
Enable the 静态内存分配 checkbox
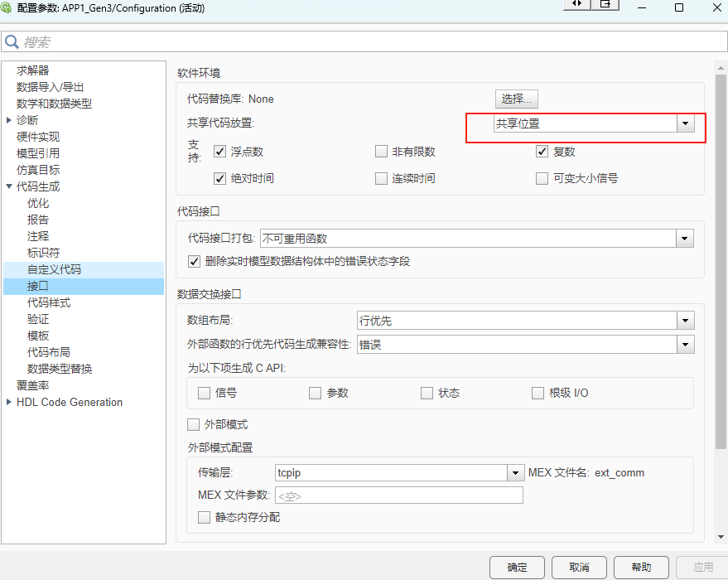click(204, 517)
